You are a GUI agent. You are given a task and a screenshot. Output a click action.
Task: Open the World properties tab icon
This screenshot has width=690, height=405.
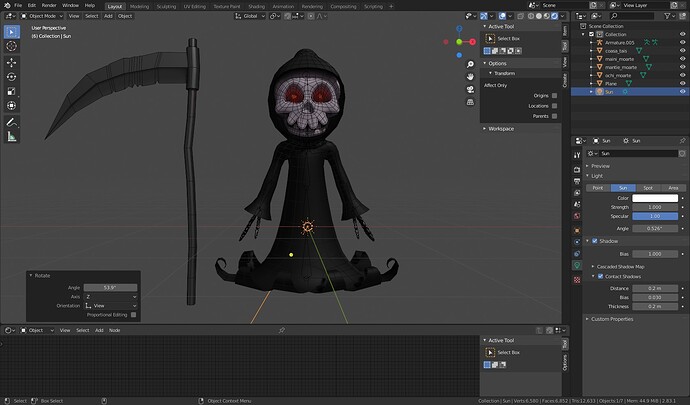577,216
